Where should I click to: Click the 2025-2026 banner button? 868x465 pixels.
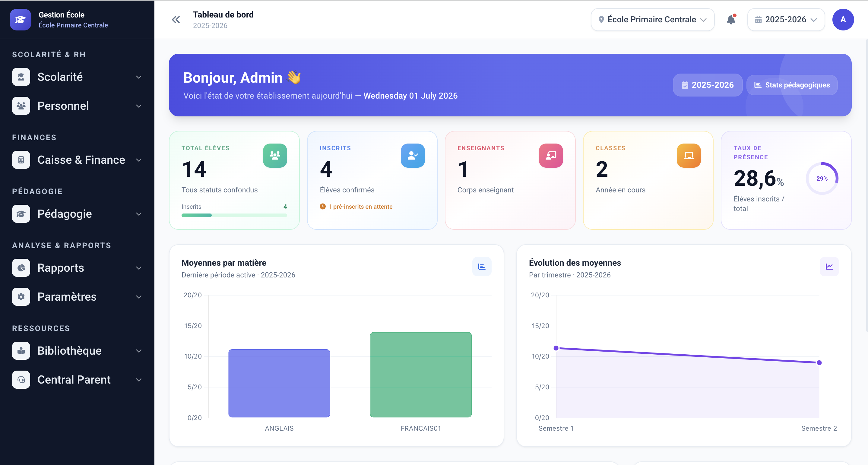[x=707, y=85]
